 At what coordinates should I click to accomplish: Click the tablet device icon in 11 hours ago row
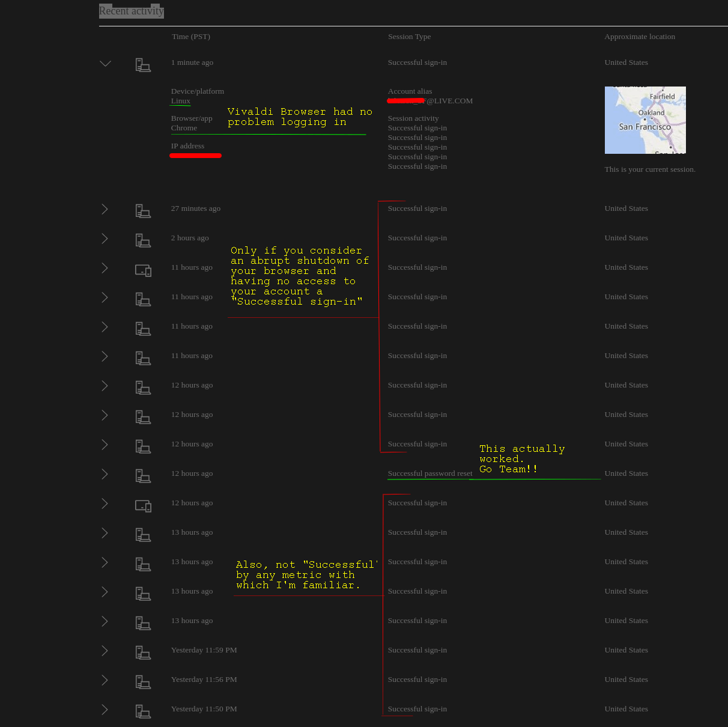point(143,270)
